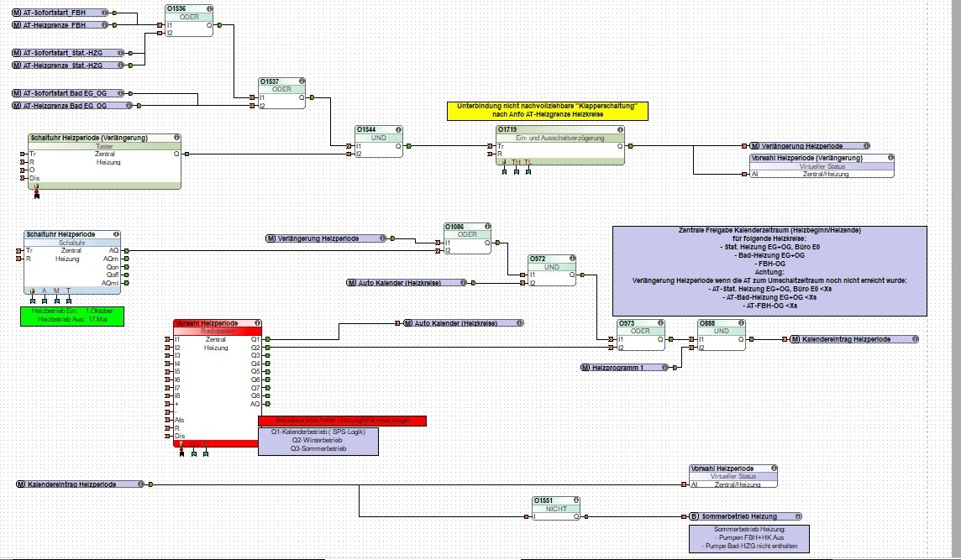This screenshot has width=961, height=560.
Task: Click B icon of Sommerbetrieb Heizung flag
Action: click(694, 516)
